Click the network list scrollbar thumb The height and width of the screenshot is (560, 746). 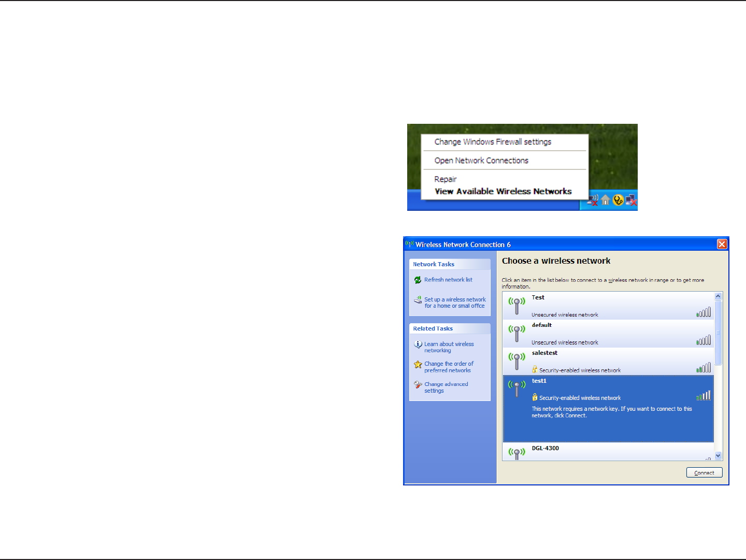tap(718, 333)
